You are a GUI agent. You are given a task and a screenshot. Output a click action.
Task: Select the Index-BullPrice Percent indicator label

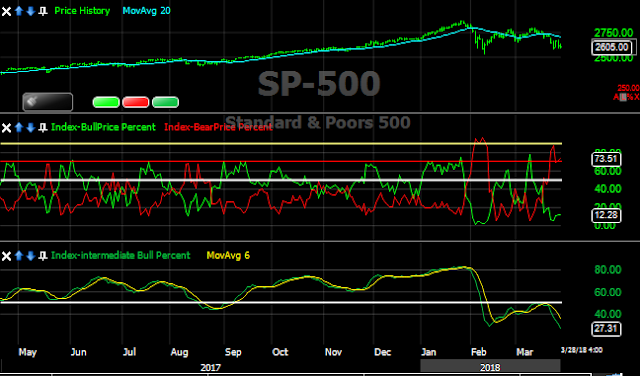click(103, 127)
